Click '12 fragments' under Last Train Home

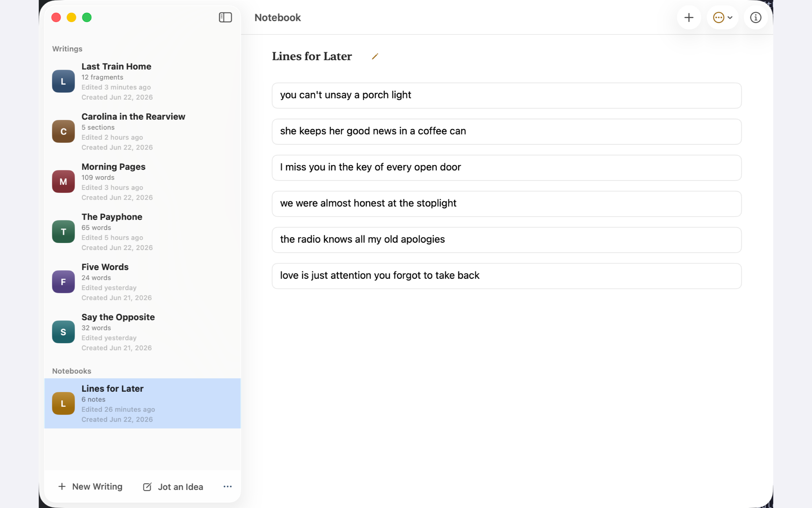[102, 77]
